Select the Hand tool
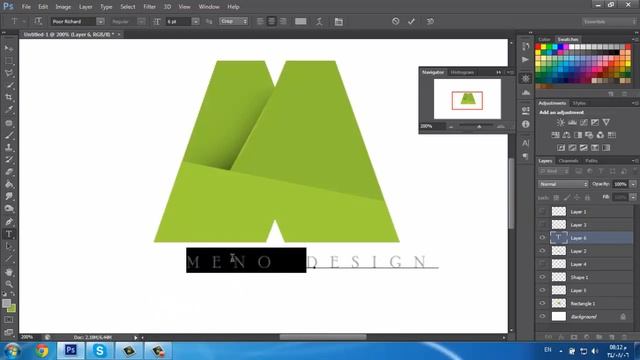This screenshot has width=640, height=360. pos(9,272)
